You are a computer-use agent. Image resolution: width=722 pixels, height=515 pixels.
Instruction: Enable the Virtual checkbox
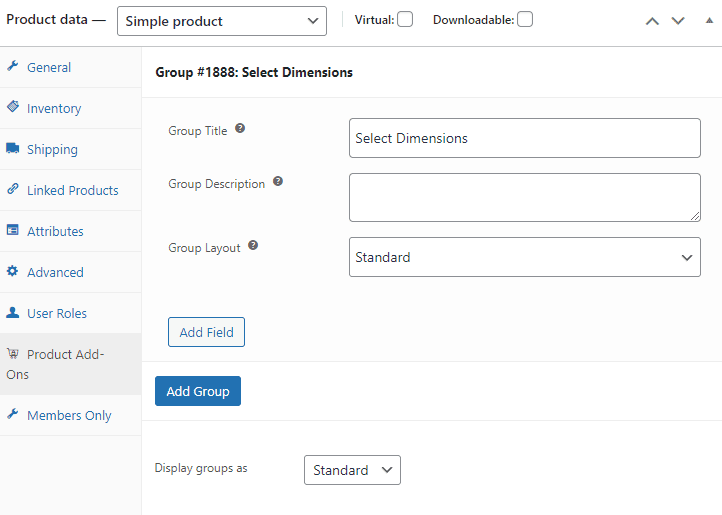click(405, 19)
